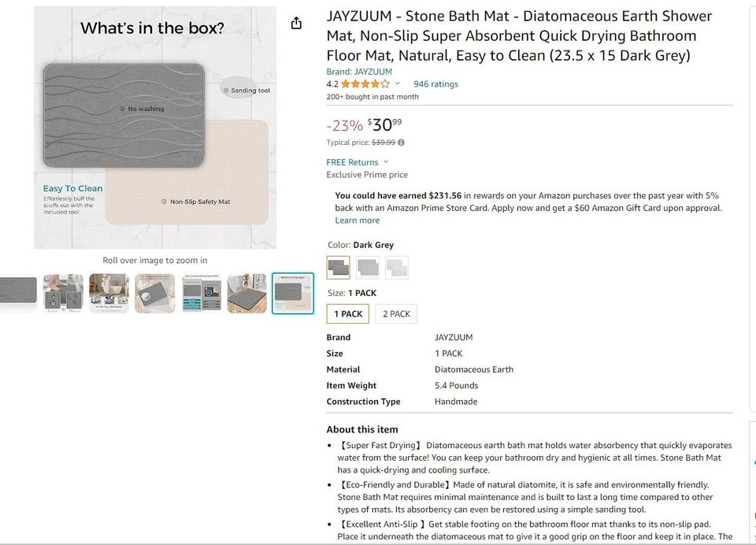Select the 1 PACK size option
This screenshot has height=545, width=756.
coord(347,313)
